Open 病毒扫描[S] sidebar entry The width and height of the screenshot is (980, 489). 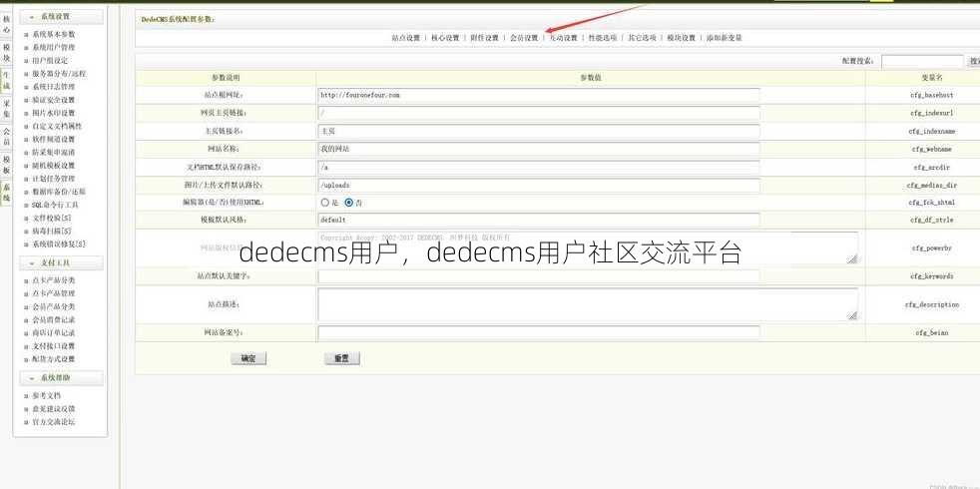(x=52, y=232)
